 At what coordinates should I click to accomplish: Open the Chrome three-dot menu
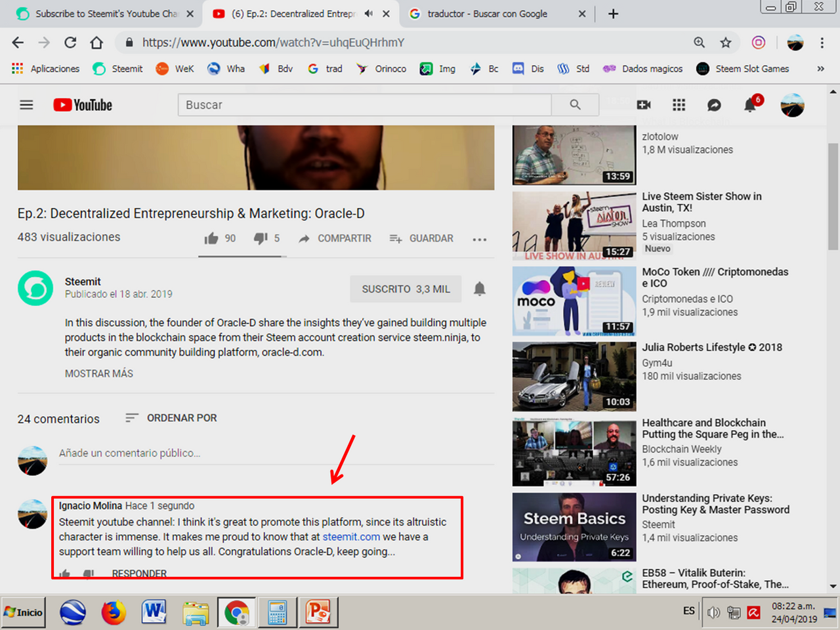822,43
